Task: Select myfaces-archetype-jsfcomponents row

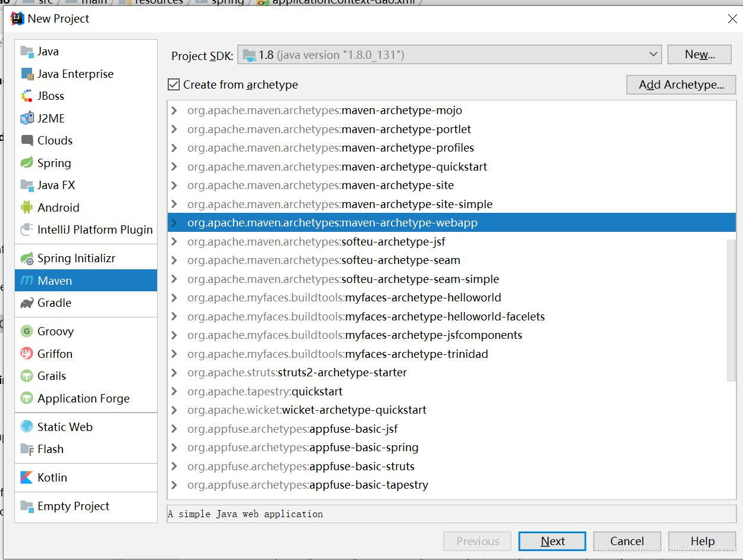Action: coord(452,335)
